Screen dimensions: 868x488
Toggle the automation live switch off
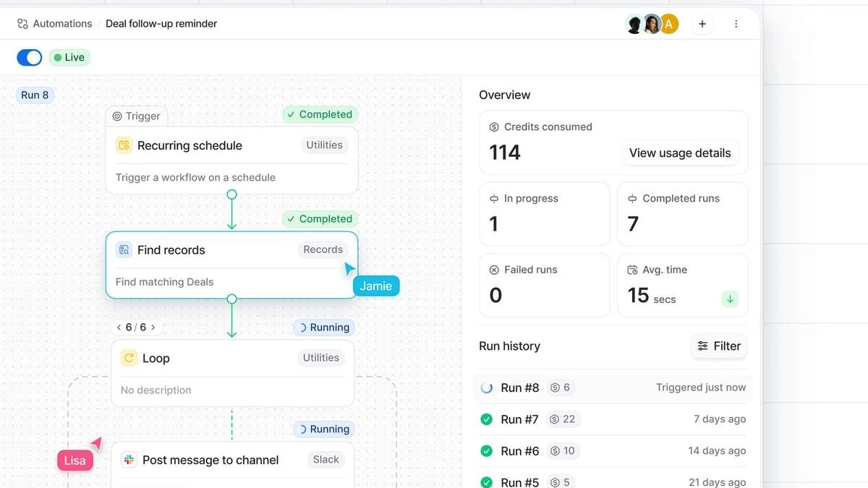pyautogui.click(x=30, y=57)
